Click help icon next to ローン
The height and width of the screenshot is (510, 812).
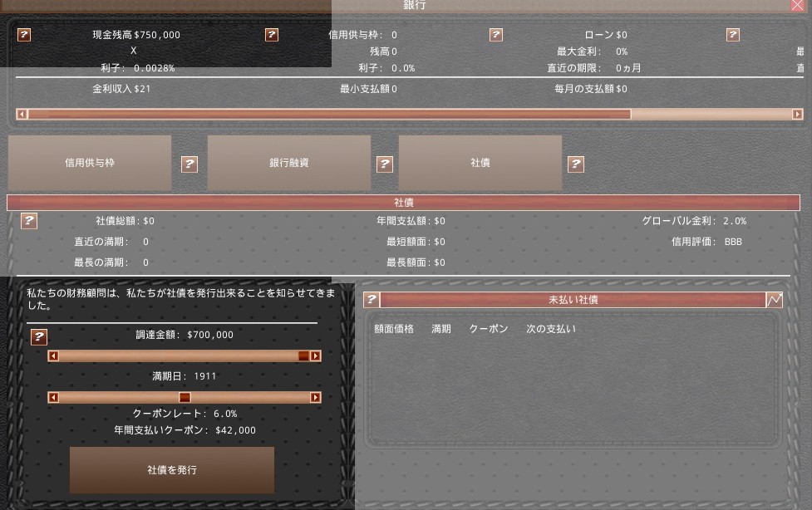(496, 35)
